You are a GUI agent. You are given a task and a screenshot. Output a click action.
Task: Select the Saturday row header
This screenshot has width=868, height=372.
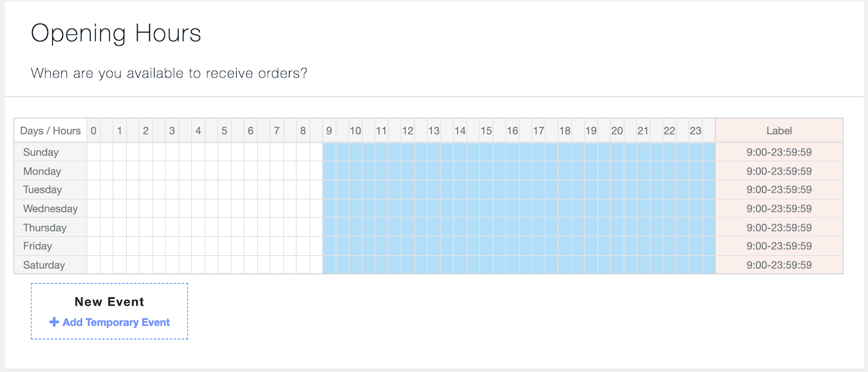point(51,265)
